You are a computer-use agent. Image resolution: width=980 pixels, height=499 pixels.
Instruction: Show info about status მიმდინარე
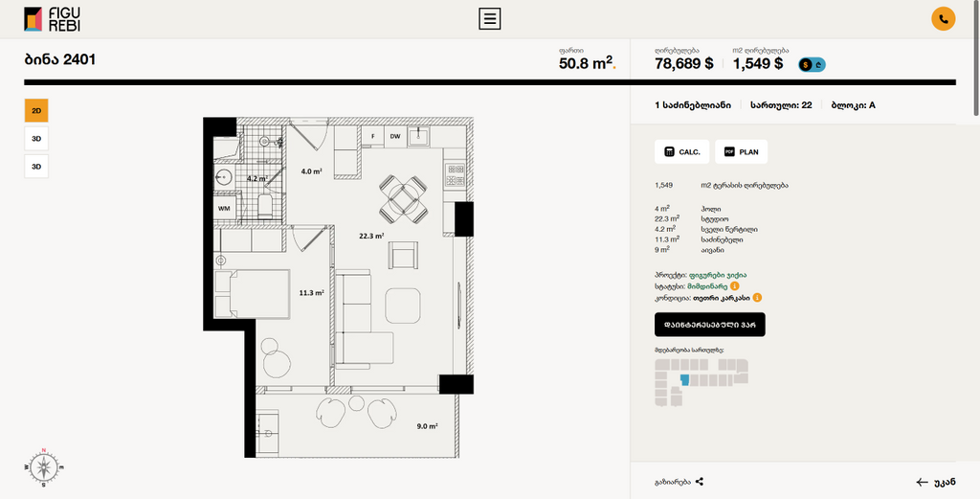(734, 286)
